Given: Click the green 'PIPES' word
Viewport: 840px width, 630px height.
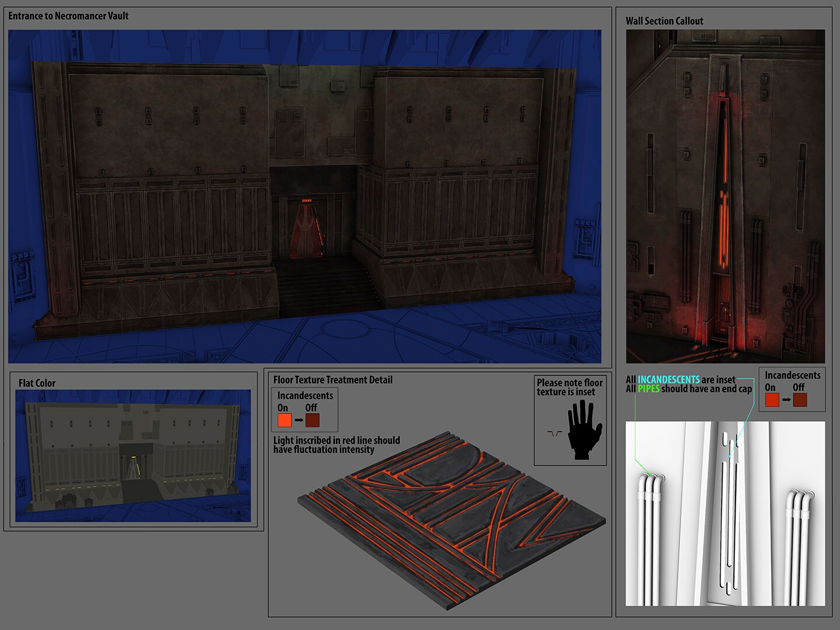Looking at the screenshot, I should click(x=648, y=389).
